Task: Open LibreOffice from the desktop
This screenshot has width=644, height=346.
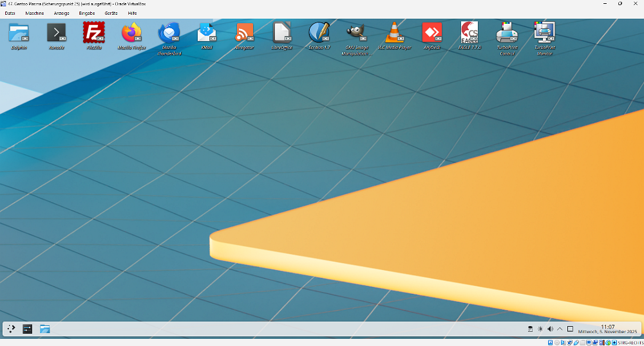Action: (x=281, y=33)
